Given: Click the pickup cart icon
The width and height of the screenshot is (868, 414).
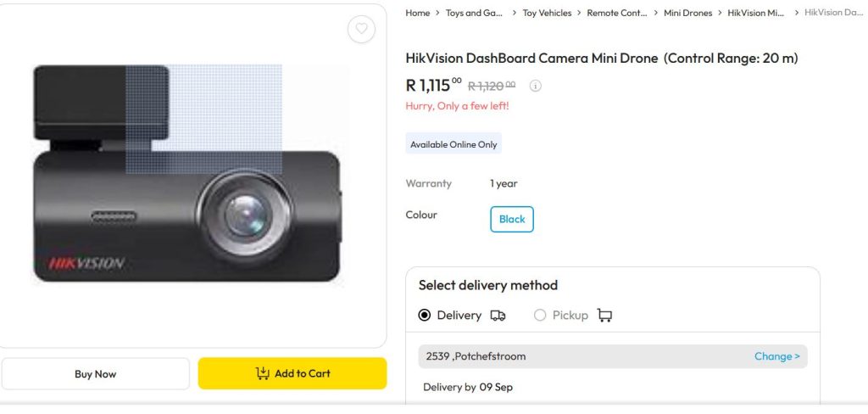Looking at the screenshot, I should pyautogui.click(x=604, y=316).
